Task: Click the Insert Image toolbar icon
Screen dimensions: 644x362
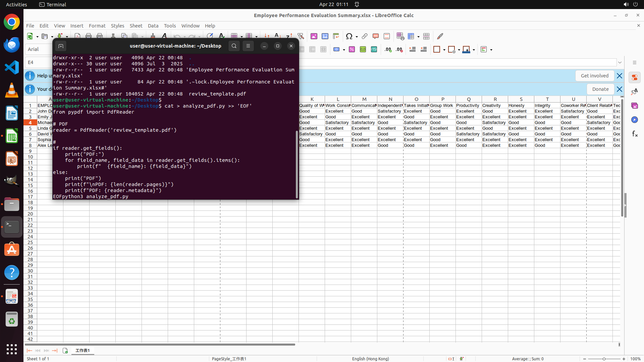Action: (x=314, y=36)
